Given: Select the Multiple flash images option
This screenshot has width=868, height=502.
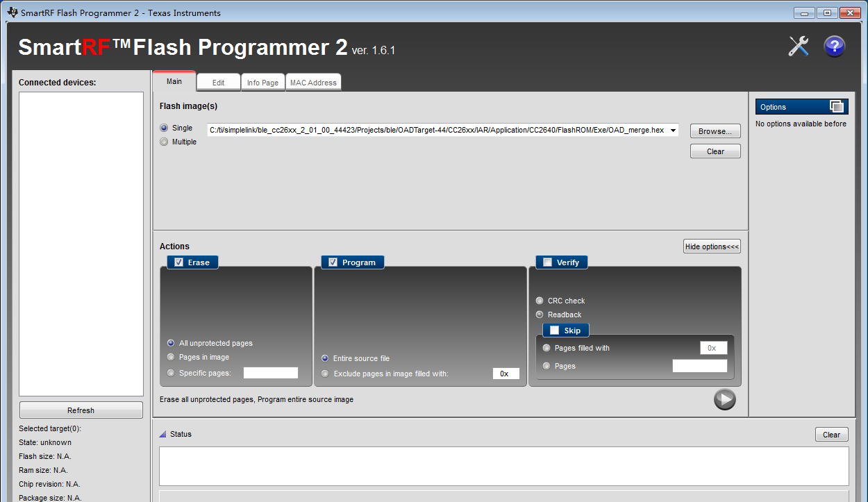Looking at the screenshot, I should pos(164,142).
